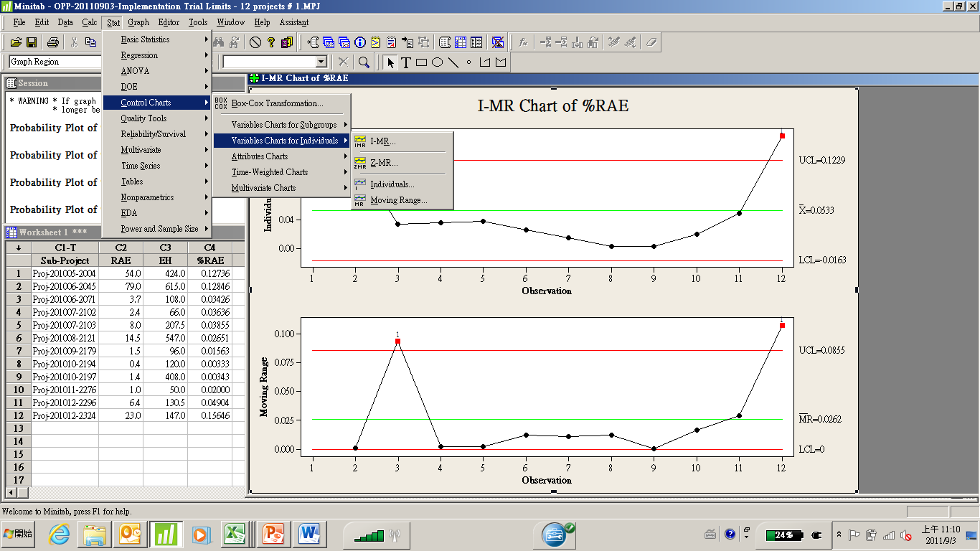This screenshot has width=980, height=551.
Task: Select the Ellipse drawing tool
Action: 437,62
